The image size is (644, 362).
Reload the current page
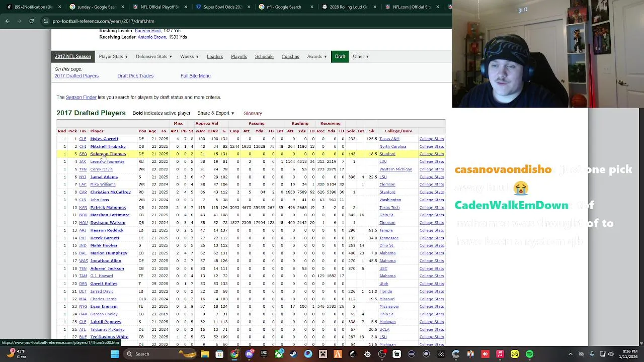pos(31,21)
